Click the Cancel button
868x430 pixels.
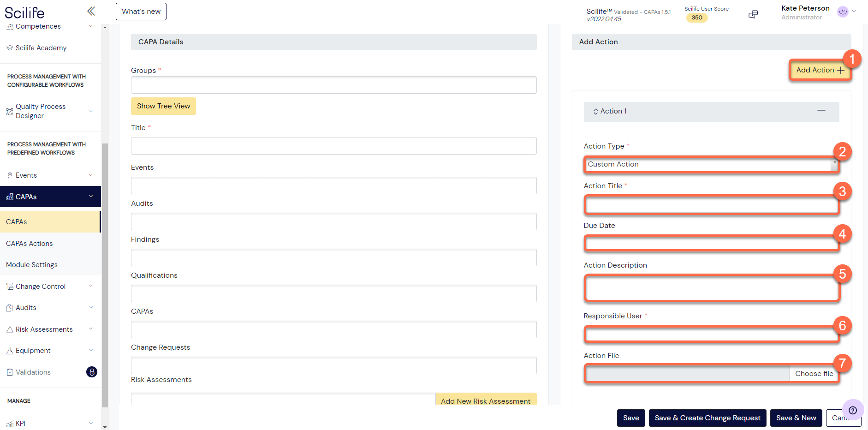point(844,418)
